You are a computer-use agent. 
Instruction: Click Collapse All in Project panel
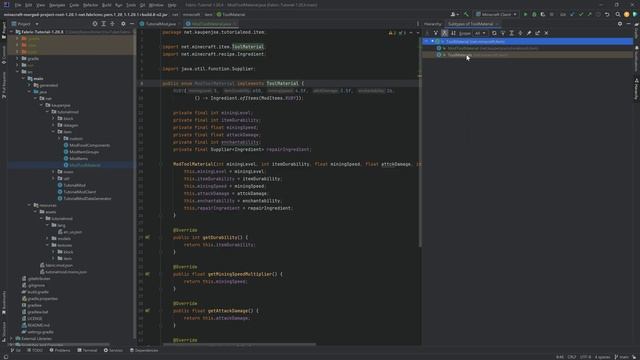113,24
